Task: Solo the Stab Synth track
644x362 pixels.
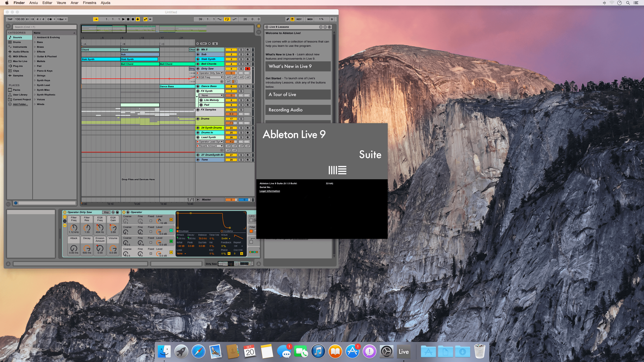Action: pos(241,59)
